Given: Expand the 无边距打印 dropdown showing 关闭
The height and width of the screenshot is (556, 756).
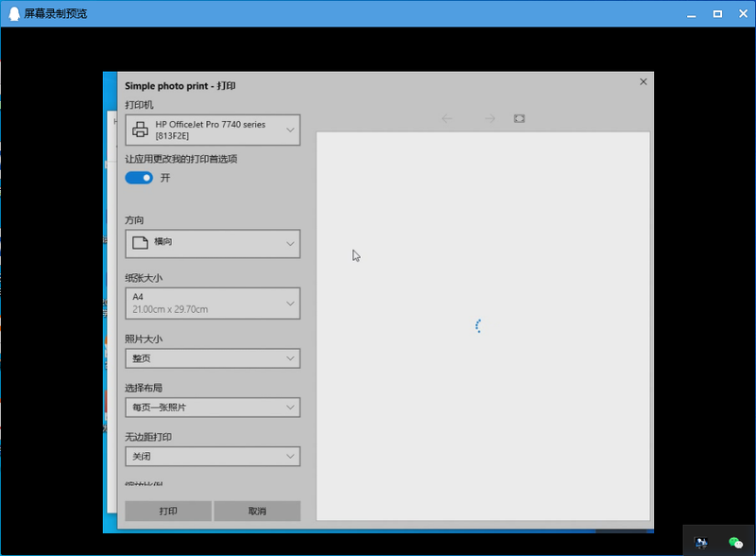Looking at the screenshot, I should click(213, 457).
